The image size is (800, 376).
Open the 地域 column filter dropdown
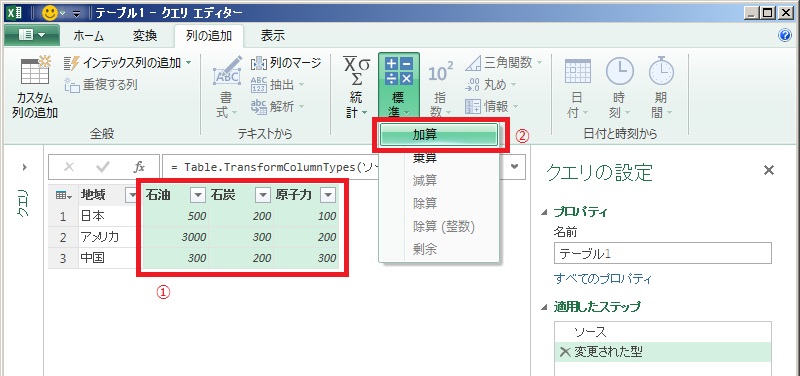132,195
